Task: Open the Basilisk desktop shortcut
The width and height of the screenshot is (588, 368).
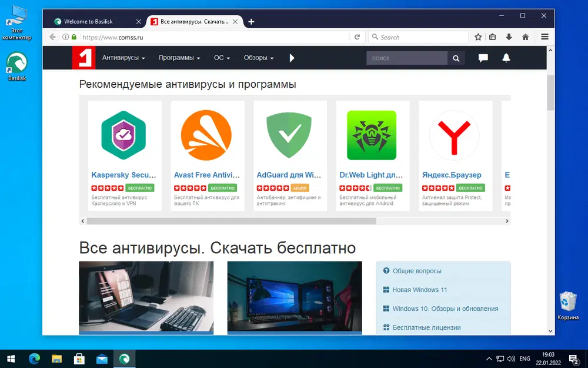Action: (17, 67)
